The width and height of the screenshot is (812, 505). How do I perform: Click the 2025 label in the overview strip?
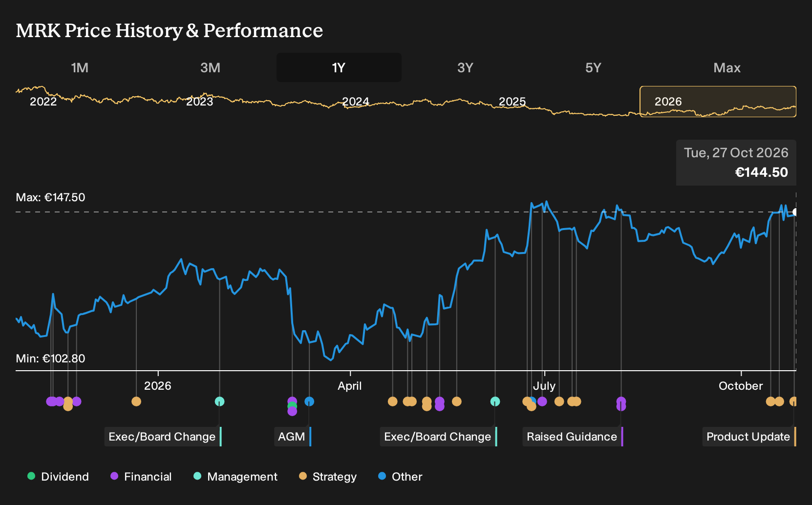point(513,102)
